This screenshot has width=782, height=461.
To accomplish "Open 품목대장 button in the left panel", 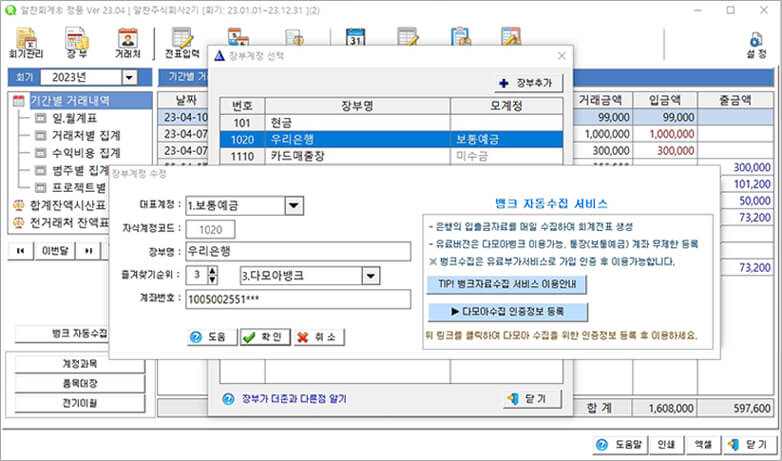I will 80,384.
